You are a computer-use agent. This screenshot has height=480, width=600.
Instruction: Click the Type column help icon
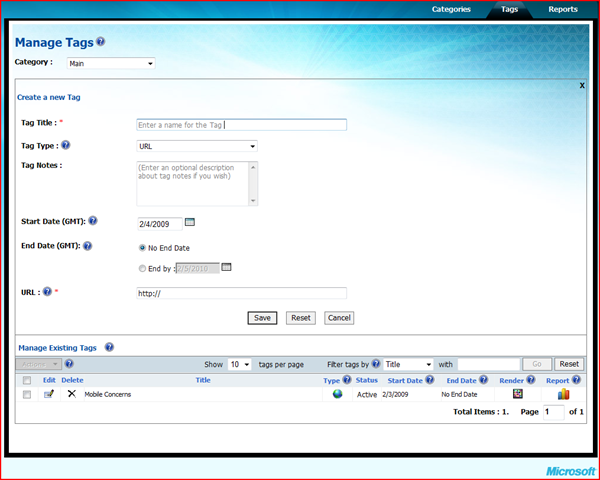coord(347,380)
